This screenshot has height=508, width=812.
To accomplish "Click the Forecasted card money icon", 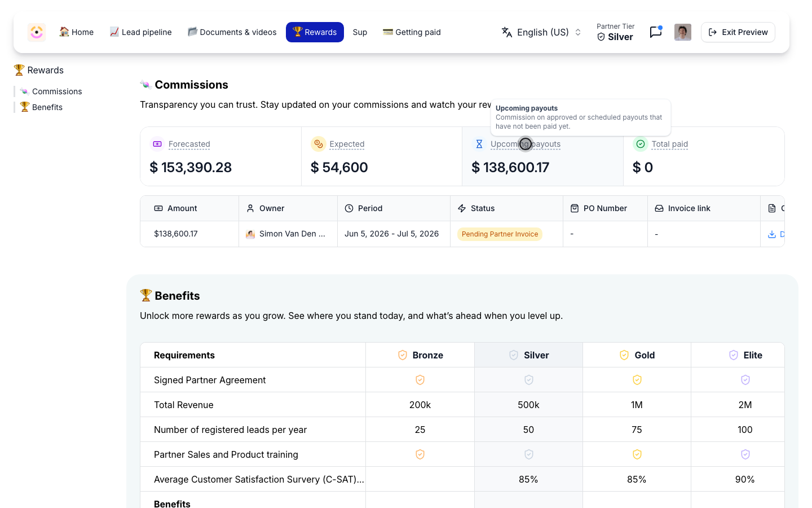I will point(157,144).
